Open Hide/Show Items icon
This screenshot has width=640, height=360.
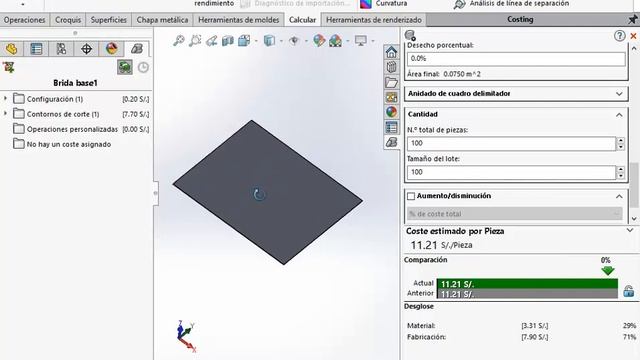pos(294,40)
